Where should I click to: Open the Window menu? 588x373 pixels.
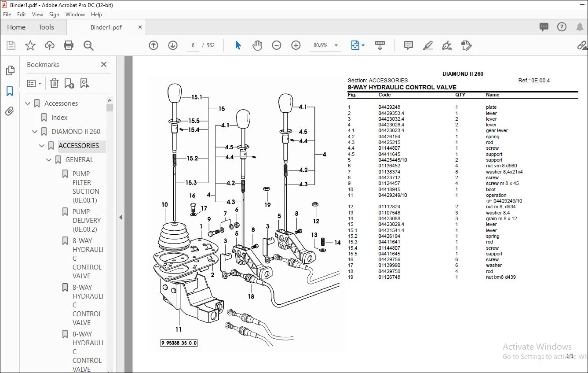click(75, 15)
